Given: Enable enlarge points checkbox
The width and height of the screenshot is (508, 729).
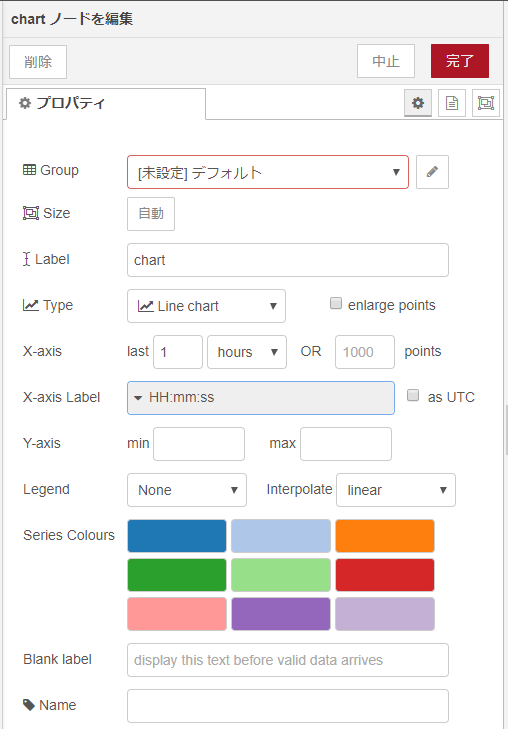Looking at the screenshot, I should pyautogui.click(x=336, y=304).
